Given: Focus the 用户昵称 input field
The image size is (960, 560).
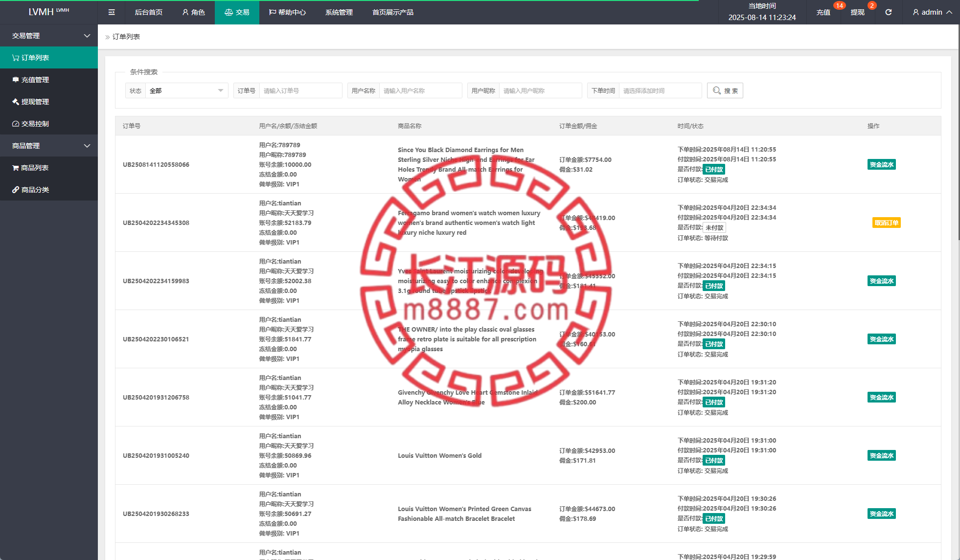Looking at the screenshot, I should pos(540,90).
